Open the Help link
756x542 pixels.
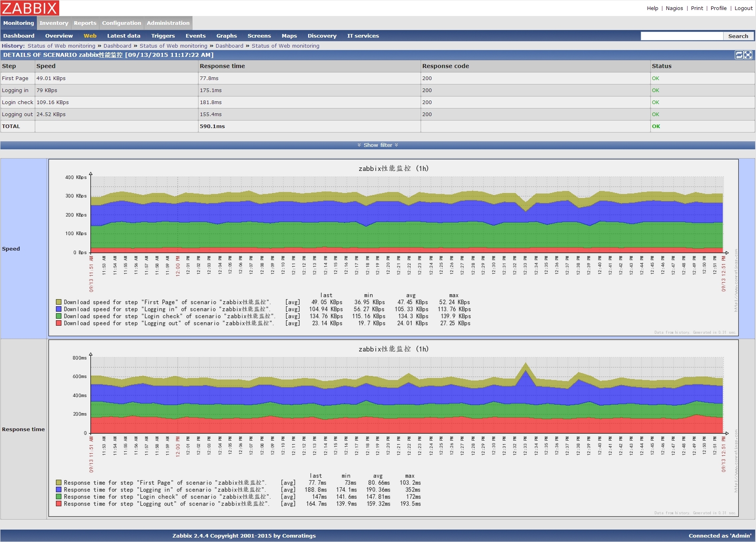(652, 8)
